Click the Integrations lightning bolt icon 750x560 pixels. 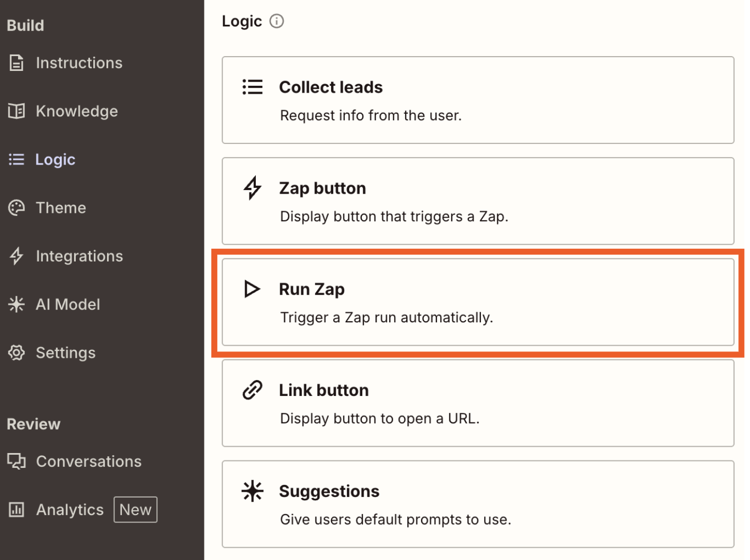(16, 256)
